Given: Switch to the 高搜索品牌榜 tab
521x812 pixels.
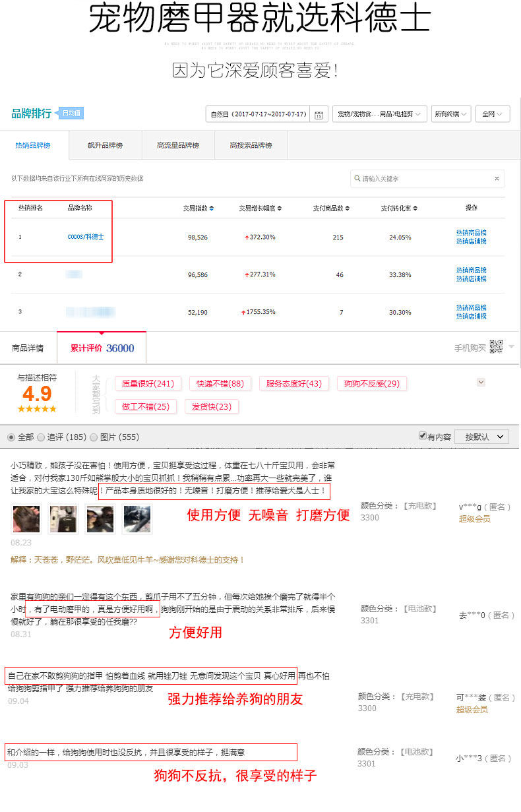Looking at the screenshot, I should [x=251, y=145].
